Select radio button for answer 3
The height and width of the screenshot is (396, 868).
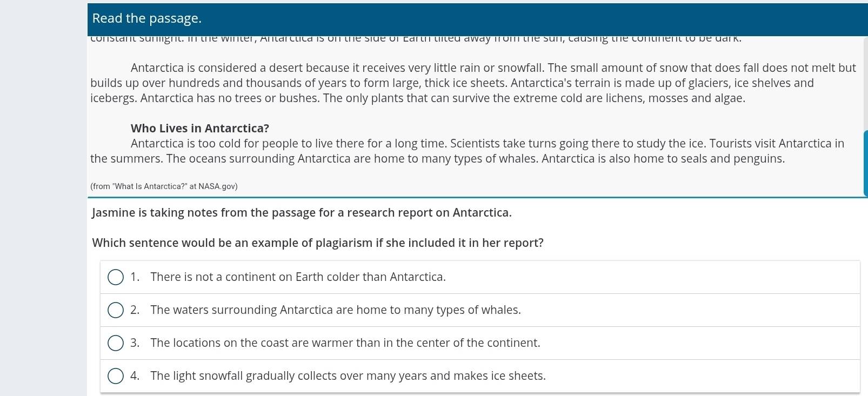pos(116,343)
